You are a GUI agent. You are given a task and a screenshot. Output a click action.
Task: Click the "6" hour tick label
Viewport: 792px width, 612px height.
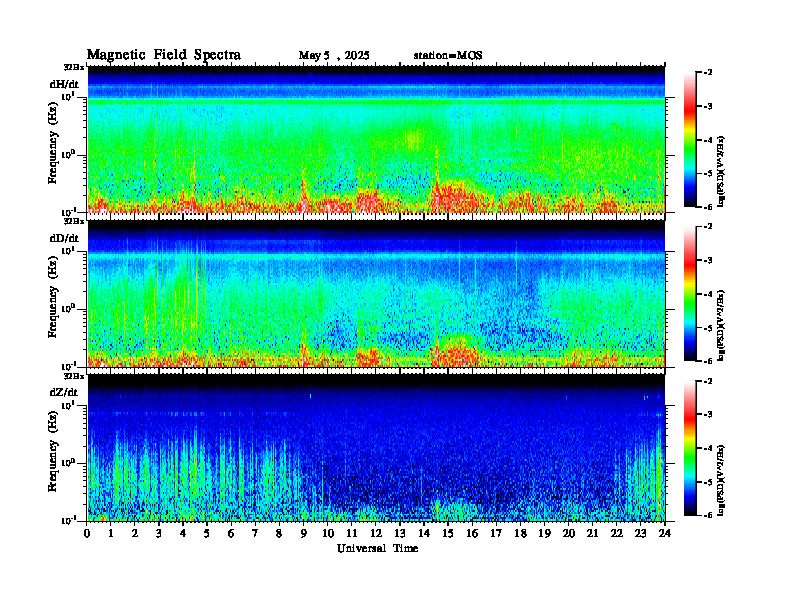tap(231, 533)
